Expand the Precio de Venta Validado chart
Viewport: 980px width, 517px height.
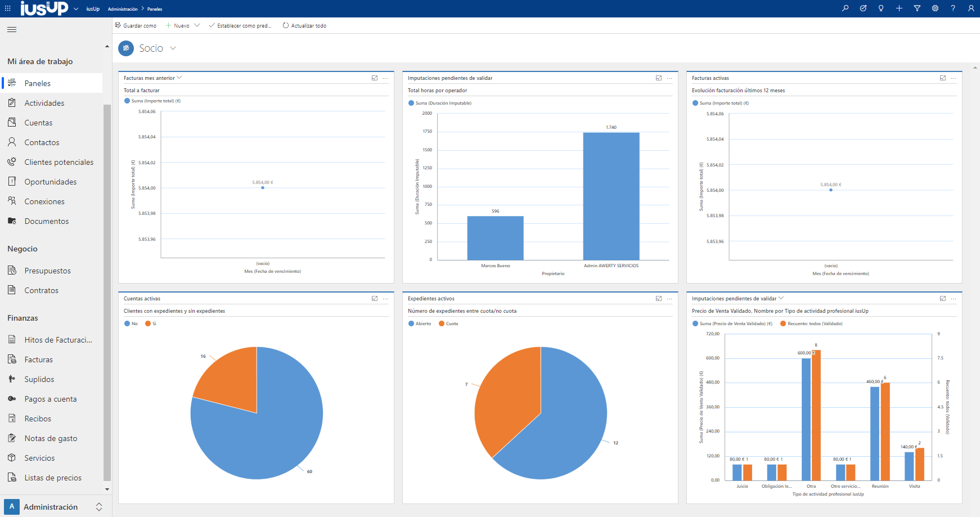943,299
